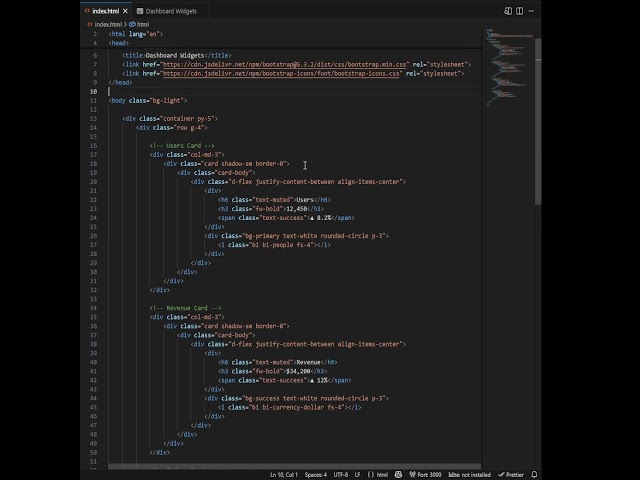Image resolution: width=640 pixels, height=480 pixels.
Task: Change the LF end-of-line sequence
Action: coord(357,474)
